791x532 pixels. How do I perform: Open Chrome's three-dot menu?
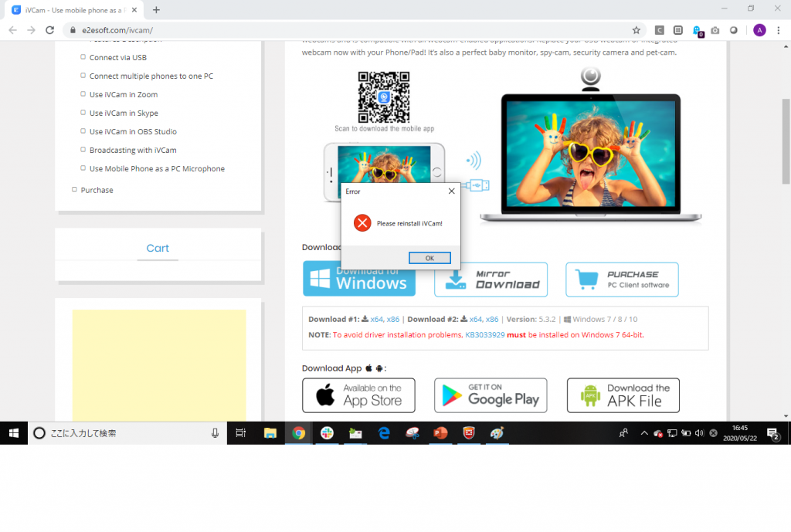779,30
